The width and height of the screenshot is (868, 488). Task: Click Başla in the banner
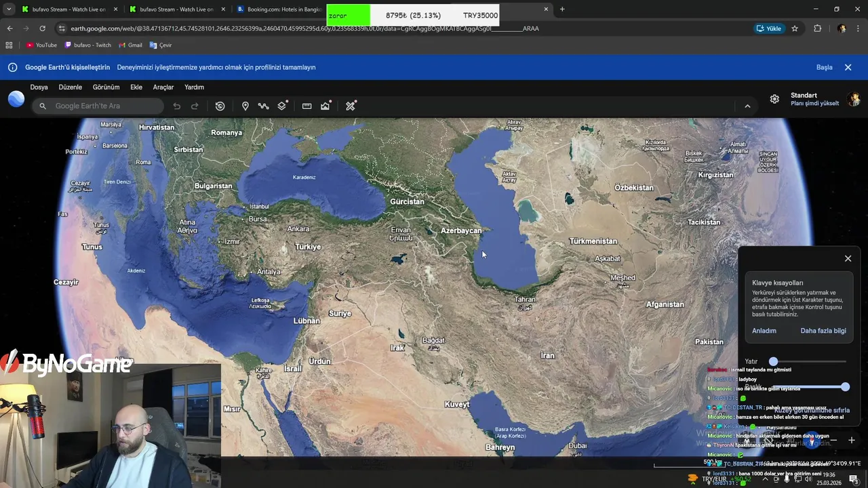824,67
